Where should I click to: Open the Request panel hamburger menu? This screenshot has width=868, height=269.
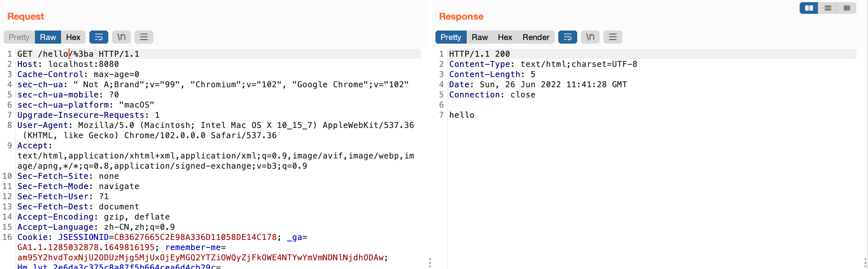coord(144,37)
